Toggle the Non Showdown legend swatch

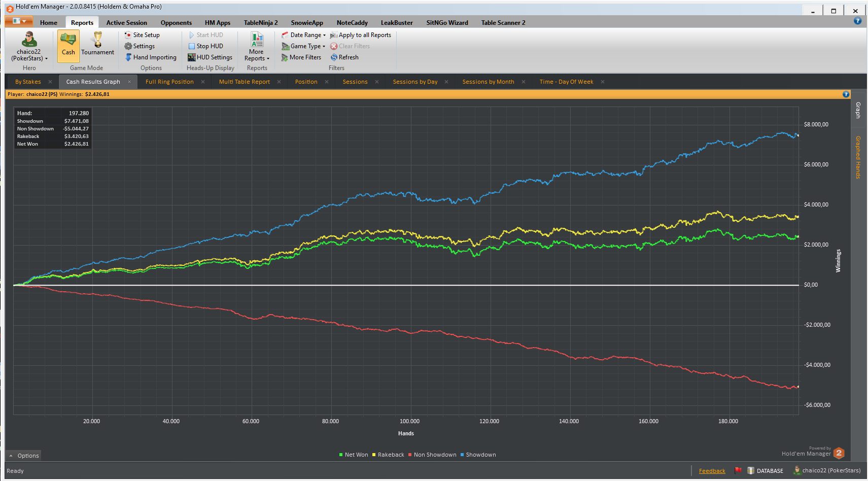point(410,455)
